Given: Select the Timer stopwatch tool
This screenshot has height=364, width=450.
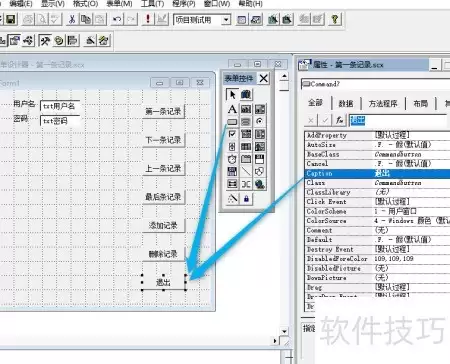Looking at the screenshot, I should pyautogui.click(x=232, y=159).
